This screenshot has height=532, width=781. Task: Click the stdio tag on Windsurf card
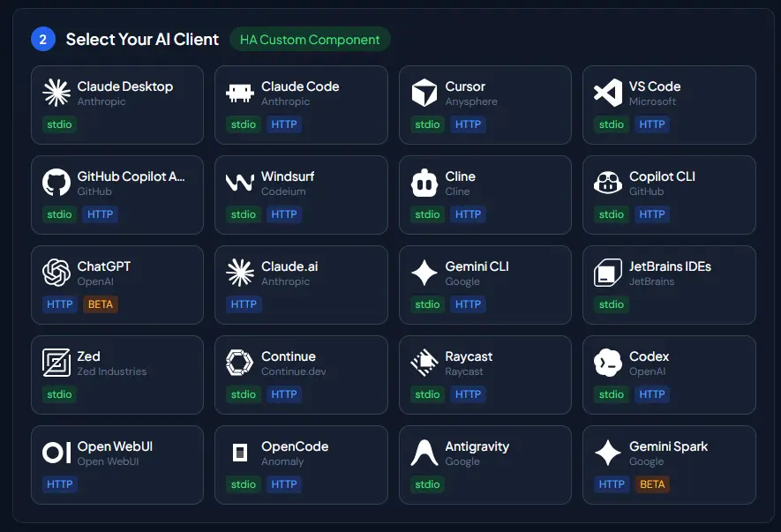pyautogui.click(x=243, y=214)
